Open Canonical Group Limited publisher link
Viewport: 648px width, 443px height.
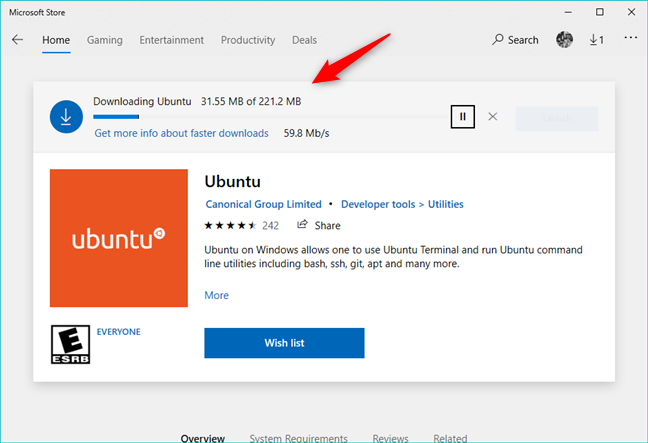pos(264,204)
